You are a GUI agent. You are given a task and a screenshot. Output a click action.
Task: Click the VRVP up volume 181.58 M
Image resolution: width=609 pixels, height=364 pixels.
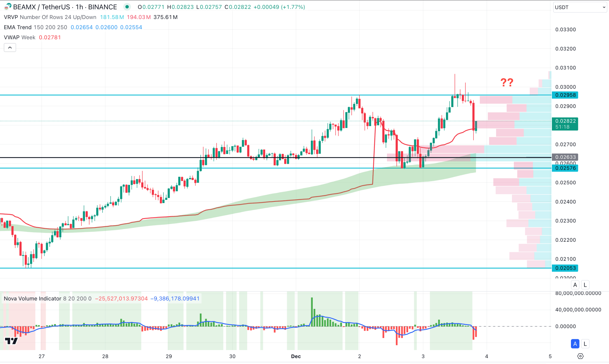112,17
